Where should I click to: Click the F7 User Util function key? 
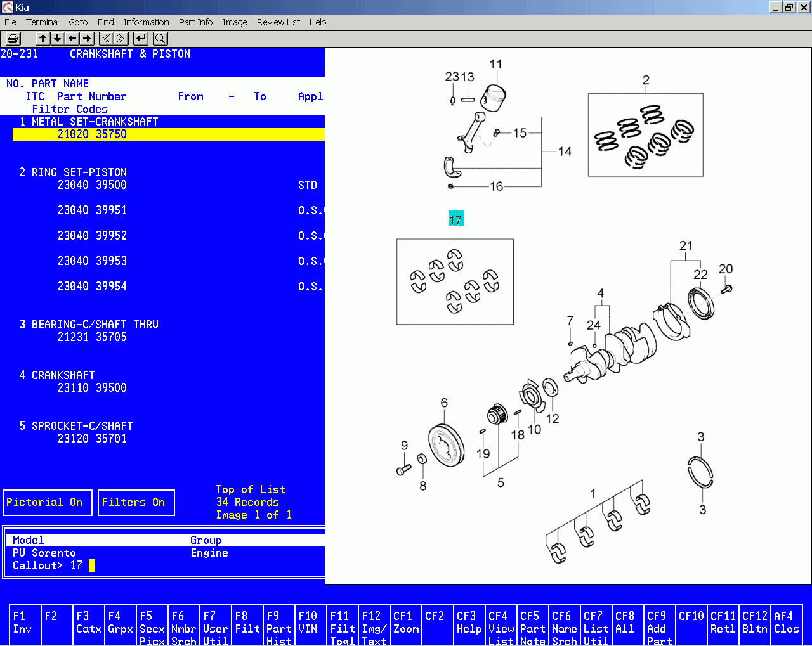tap(216, 626)
